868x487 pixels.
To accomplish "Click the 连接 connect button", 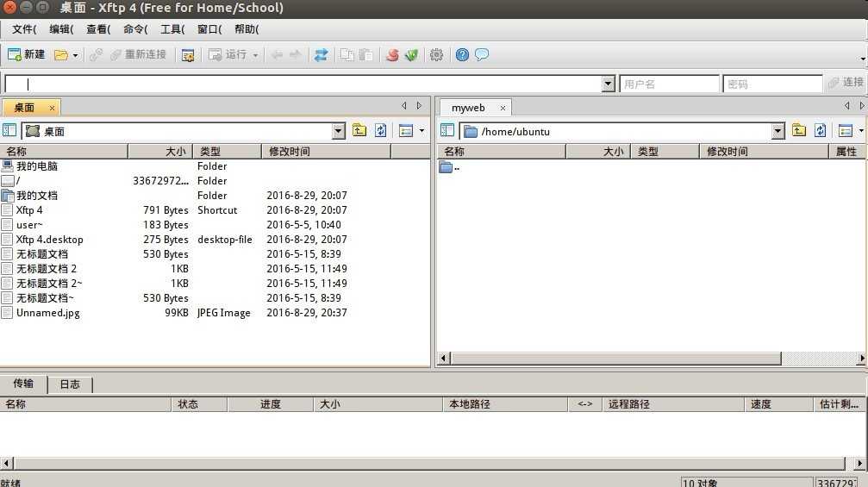I will 846,83.
